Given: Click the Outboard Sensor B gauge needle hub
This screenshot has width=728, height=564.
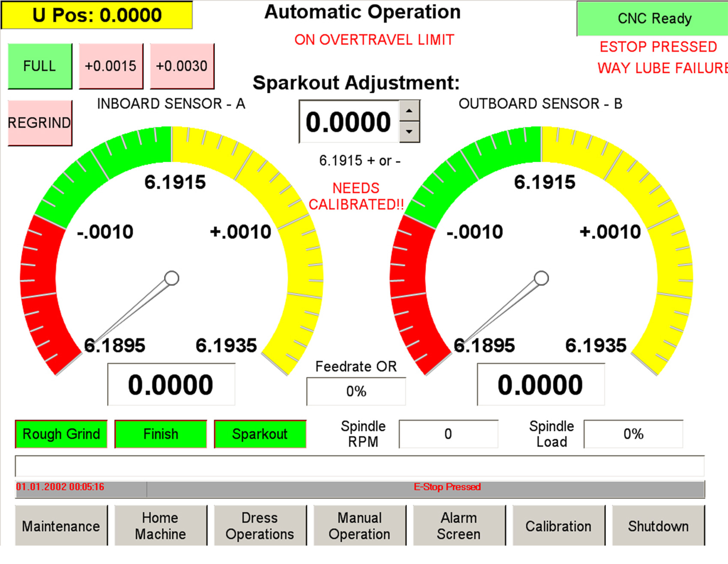Looking at the screenshot, I should tap(541, 278).
